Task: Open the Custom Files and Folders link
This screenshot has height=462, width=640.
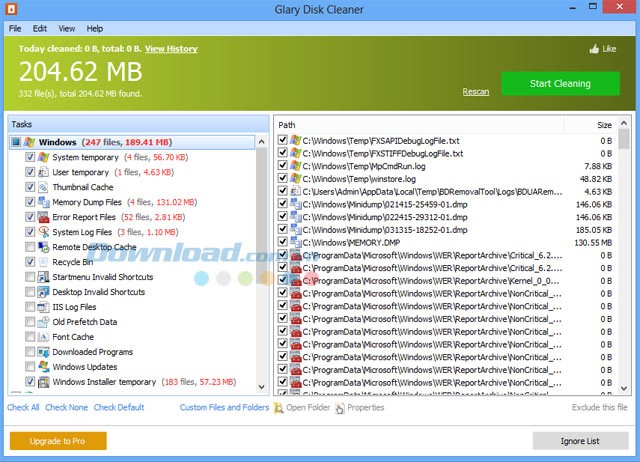Action: point(224,407)
